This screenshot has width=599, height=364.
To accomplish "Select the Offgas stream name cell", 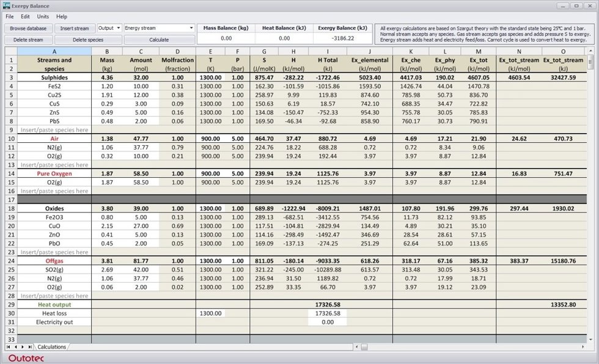I will coord(54,261).
